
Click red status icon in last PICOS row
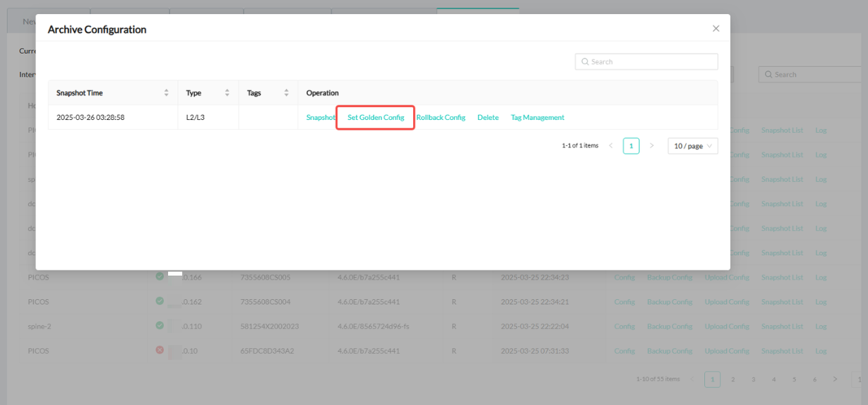(x=160, y=351)
